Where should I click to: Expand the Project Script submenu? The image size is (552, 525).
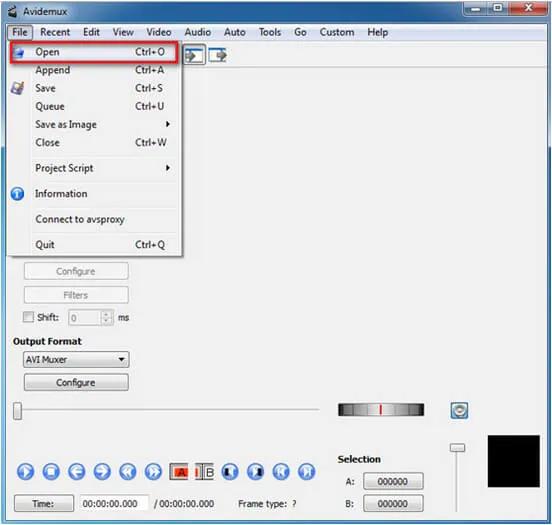[x=102, y=168]
